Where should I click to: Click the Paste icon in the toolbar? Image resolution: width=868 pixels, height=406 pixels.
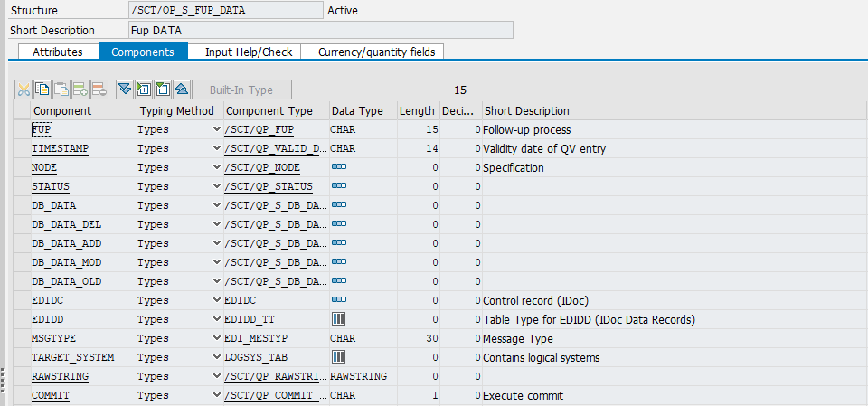pyautogui.click(x=61, y=89)
